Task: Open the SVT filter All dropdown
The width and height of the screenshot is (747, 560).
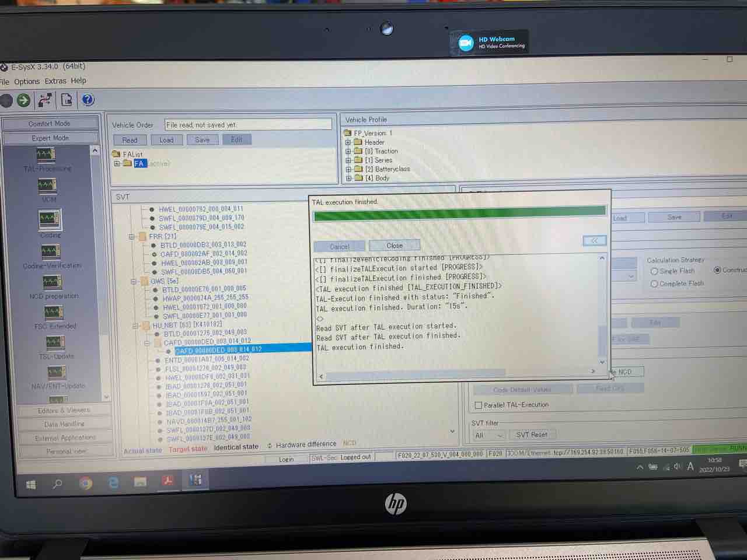Action: click(x=488, y=435)
